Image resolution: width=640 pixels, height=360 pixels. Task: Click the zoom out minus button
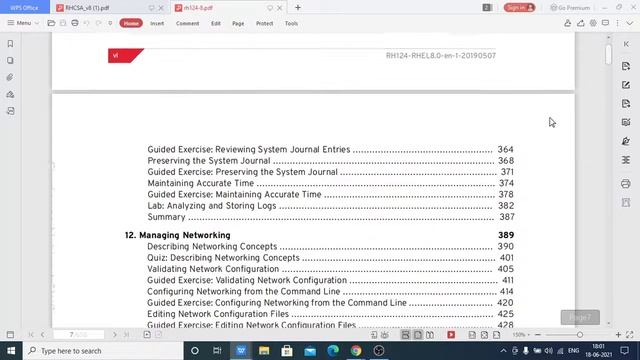(538, 335)
